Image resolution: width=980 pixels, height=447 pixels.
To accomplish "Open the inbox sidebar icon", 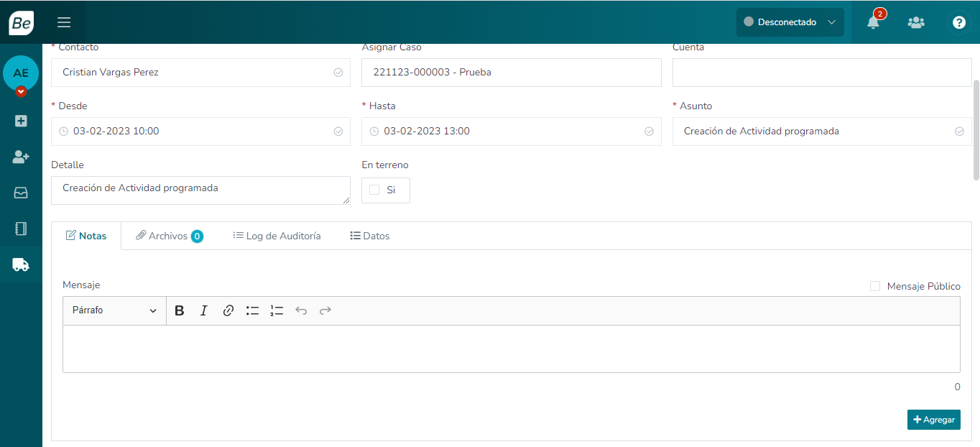I will click(21, 193).
